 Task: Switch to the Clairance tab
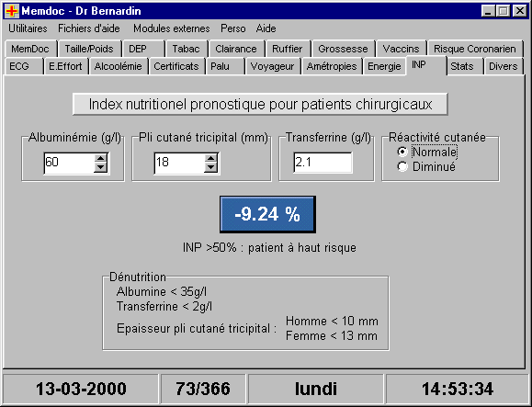tap(236, 49)
